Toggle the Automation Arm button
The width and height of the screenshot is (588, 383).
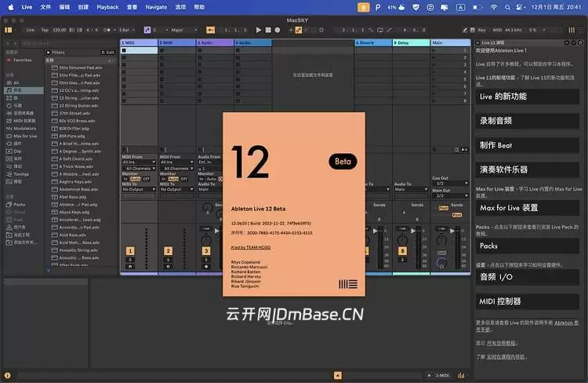299,30
